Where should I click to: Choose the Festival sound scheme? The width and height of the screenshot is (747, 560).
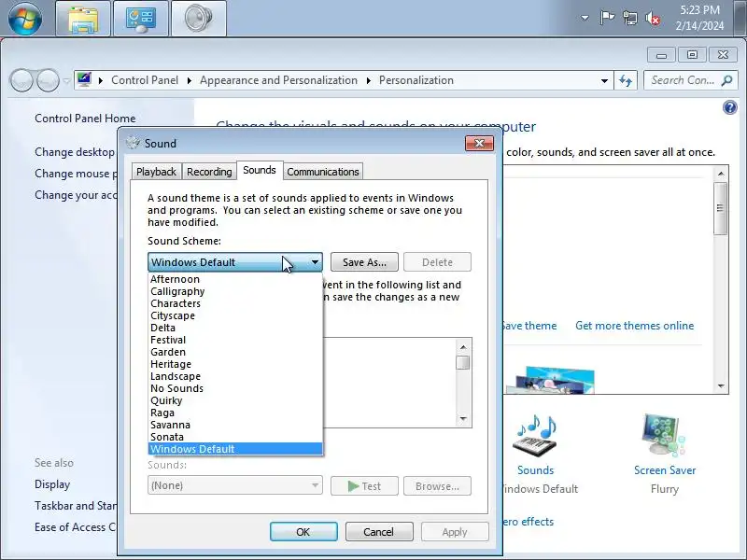pos(235,340)
